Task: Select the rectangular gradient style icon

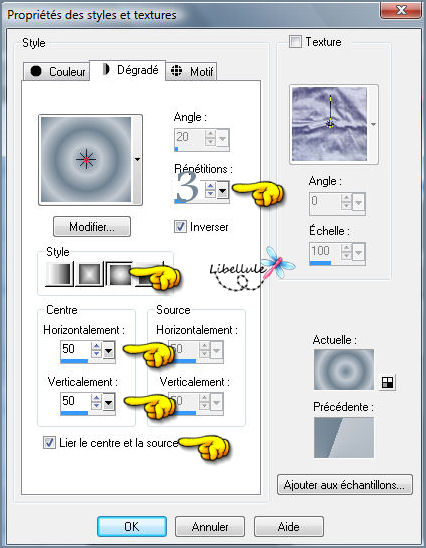Action: tap(89, 274)
